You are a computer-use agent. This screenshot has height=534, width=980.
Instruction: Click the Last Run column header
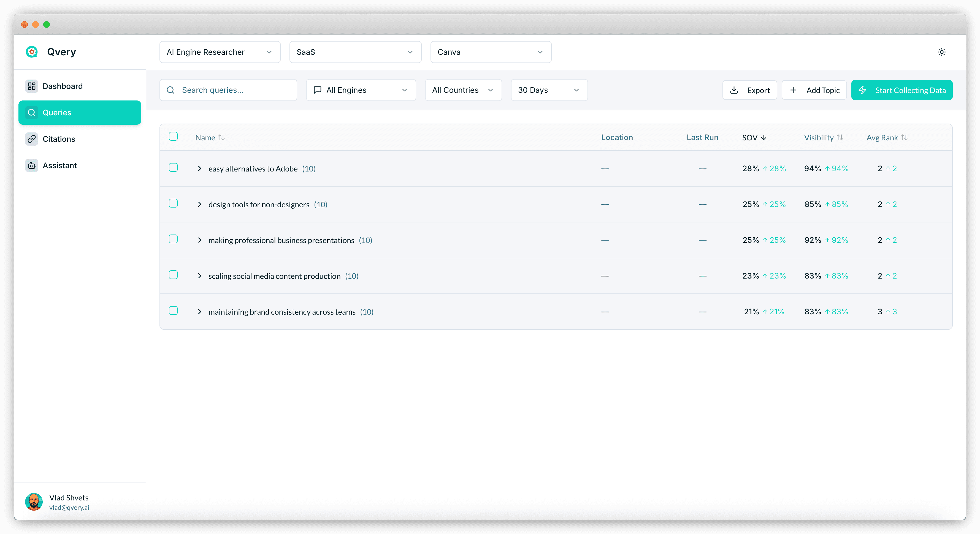(702, 138)
